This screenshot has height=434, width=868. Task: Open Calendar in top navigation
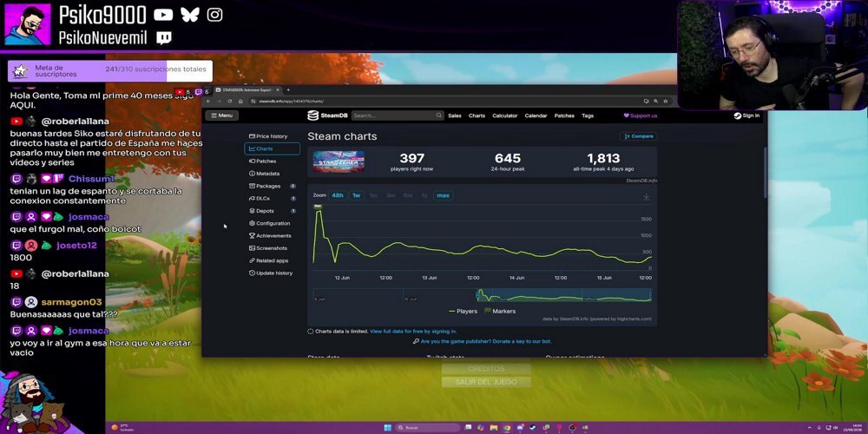click(x=536, y=115)
